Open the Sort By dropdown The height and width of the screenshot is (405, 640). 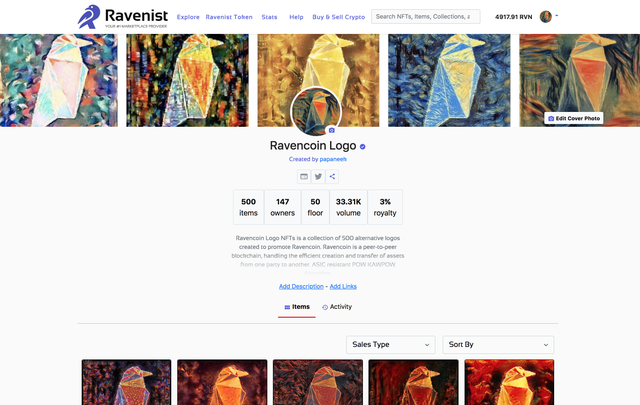coord(498,345)
